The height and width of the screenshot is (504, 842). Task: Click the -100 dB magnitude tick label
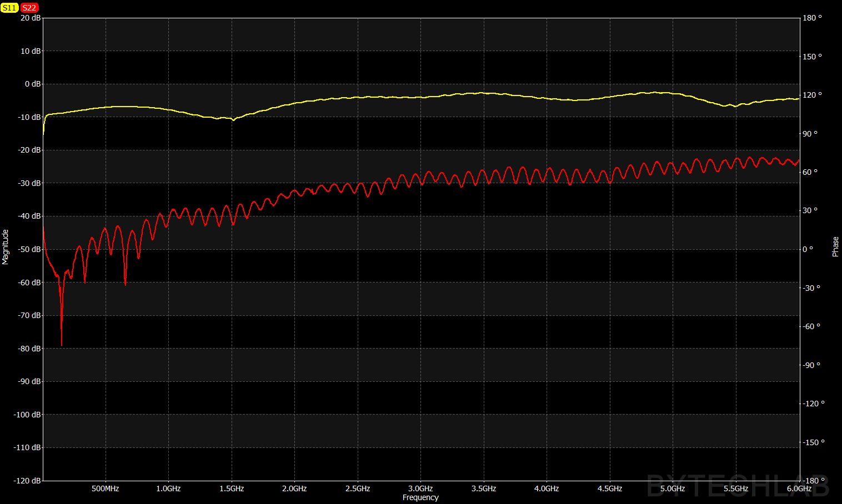(x=27, y=415)
